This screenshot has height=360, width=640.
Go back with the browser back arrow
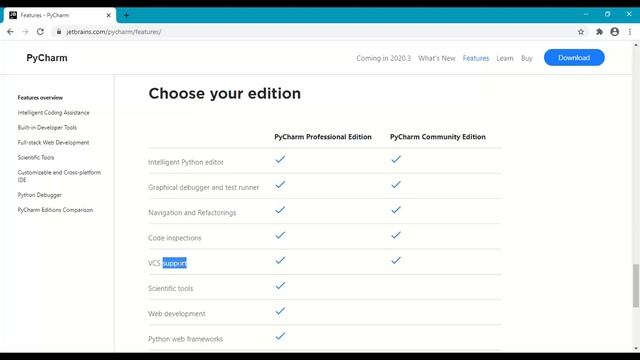coord(10,31)
